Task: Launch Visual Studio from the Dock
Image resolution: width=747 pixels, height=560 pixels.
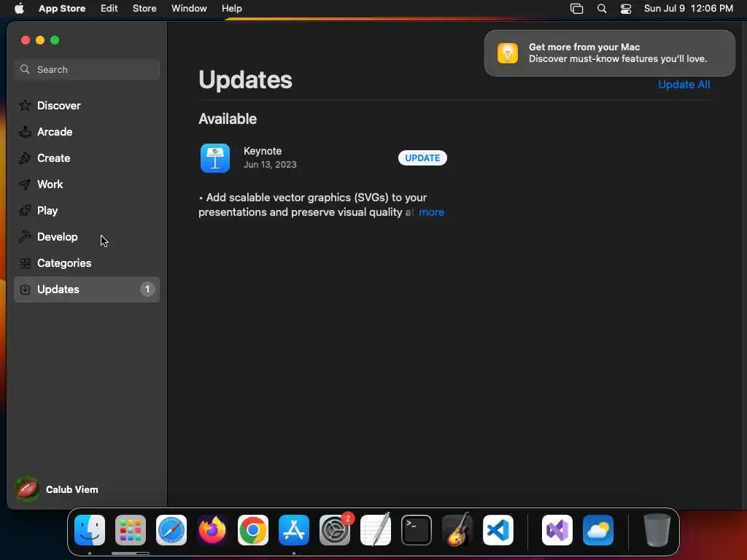Action: point(557,530)
